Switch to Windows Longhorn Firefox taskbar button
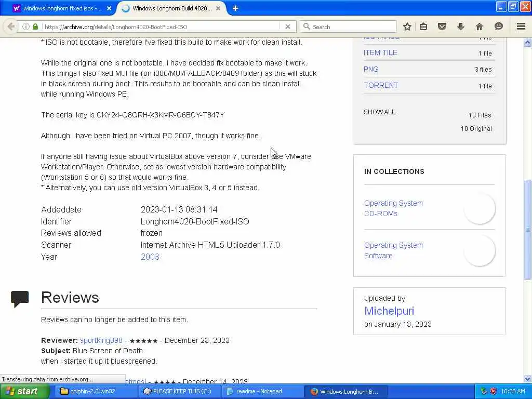This screenshot has height=399, width=532. [x=344, y=392]
